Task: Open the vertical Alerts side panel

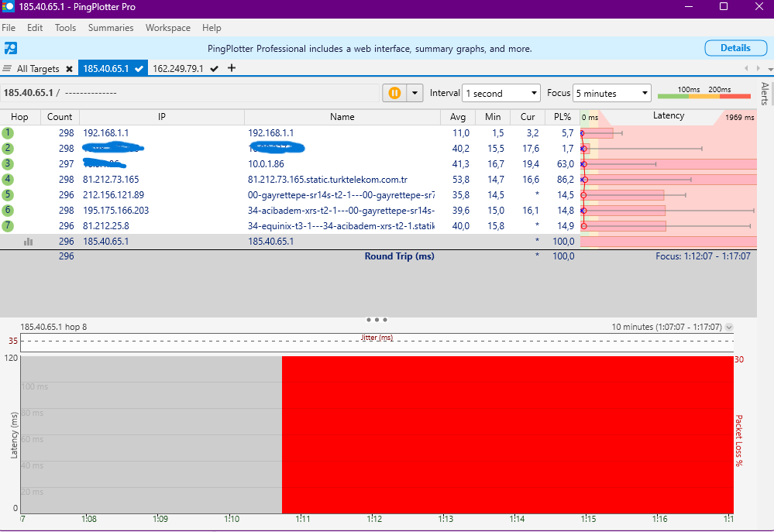Action: click(x=765, y=93)
